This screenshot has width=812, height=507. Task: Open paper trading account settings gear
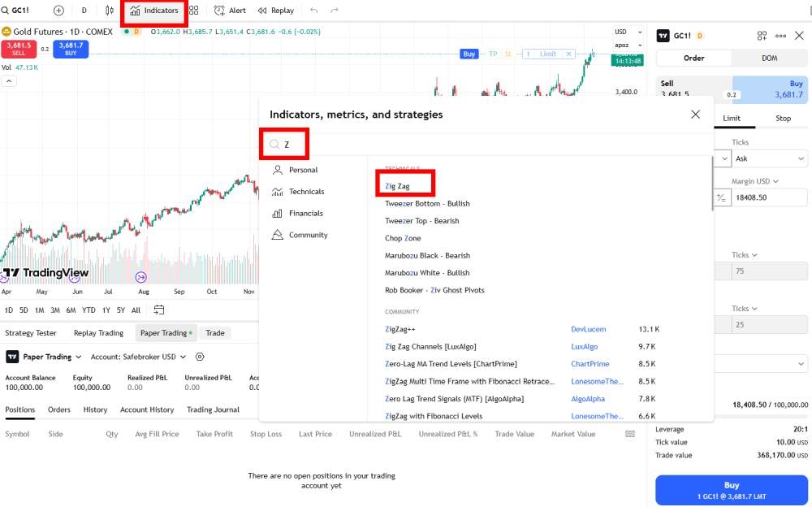pos(200,357)
